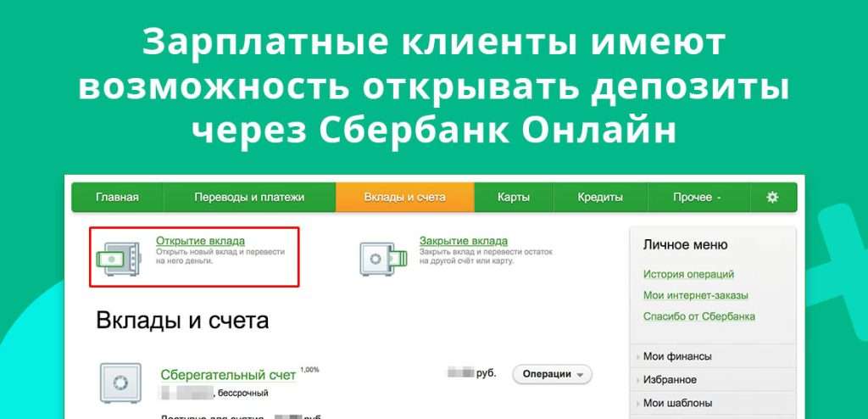Open the Главная tab
This screenshot has width=868, height=419.
point(117,197)
